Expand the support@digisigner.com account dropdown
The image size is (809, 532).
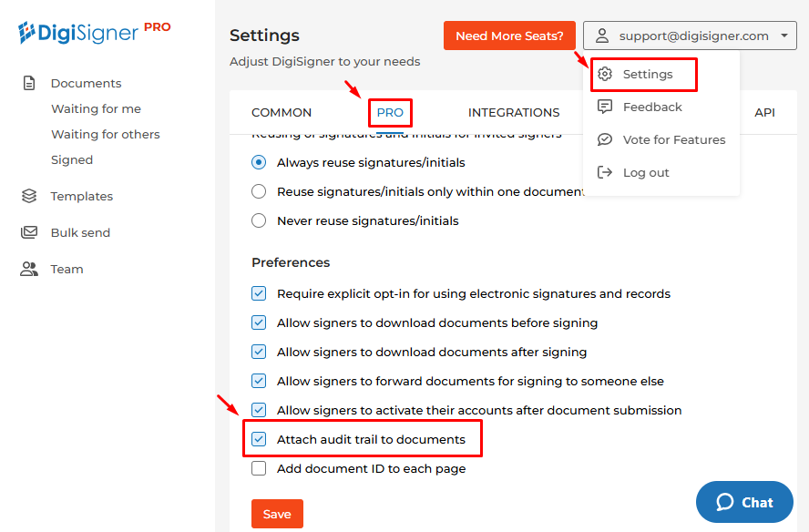[690, 36]
